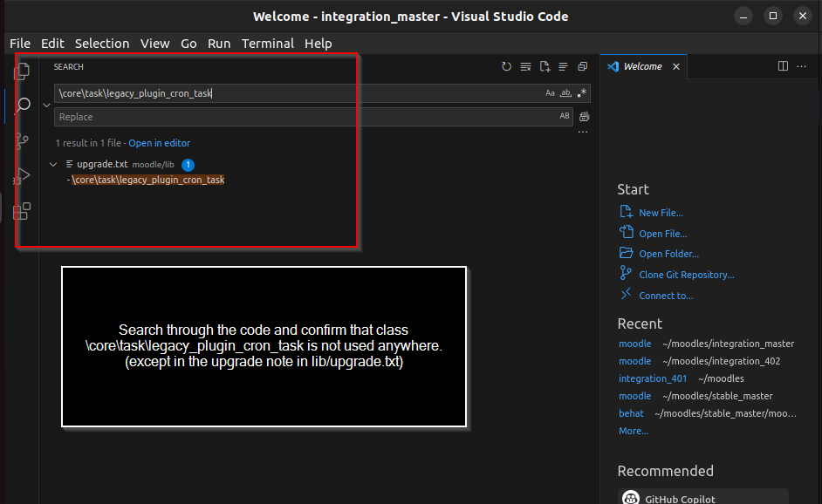The height and width of the screenshot is (504, 822).
Task: Click the Clone Git Repository icon
Action: 626,273
